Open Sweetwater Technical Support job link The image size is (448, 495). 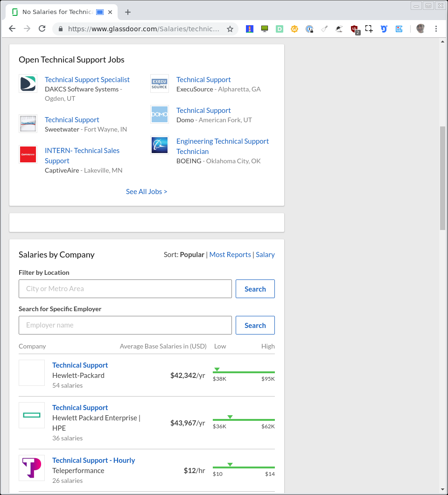pyautogui.click(x=72, y=119)
